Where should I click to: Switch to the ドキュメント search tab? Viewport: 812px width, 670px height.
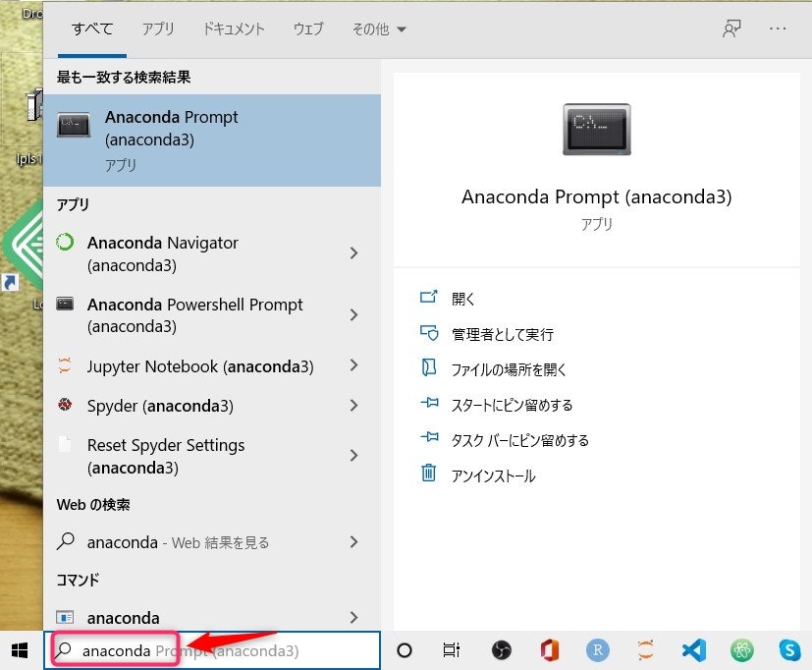pos(234,28)
